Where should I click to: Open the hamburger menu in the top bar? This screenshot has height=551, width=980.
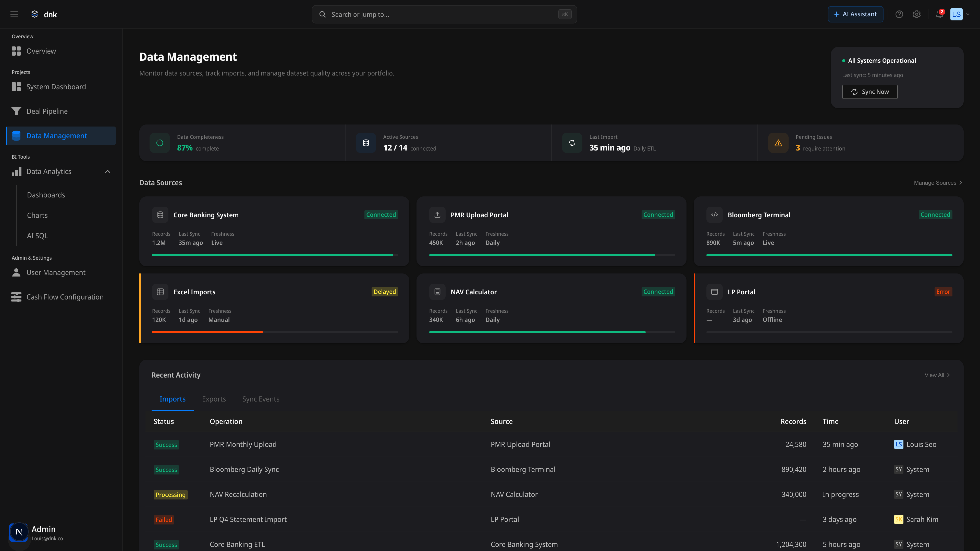pos(14,14)
